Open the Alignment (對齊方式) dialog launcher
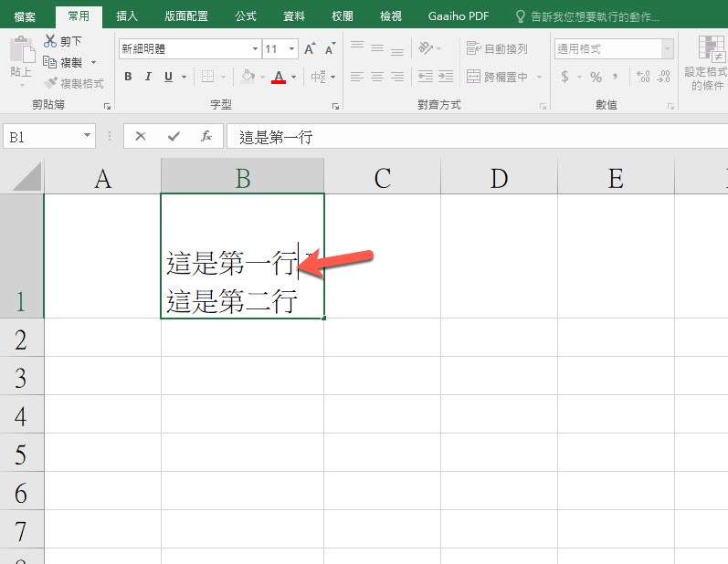 click(543, 107)
